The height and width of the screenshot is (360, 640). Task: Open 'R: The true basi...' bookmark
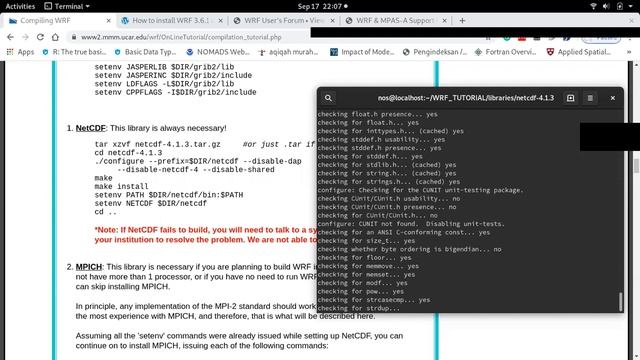tap(74, 52)
